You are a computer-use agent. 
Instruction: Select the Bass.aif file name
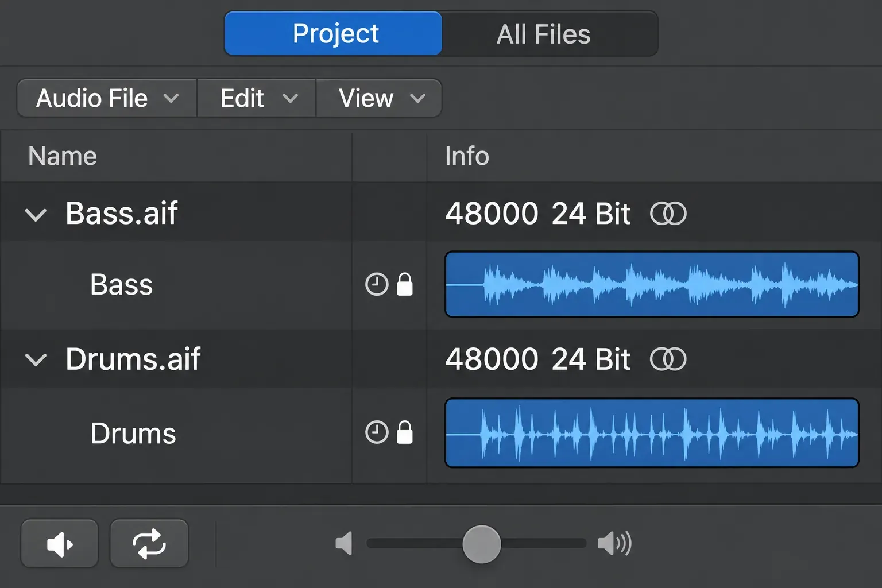click(121, 213)
